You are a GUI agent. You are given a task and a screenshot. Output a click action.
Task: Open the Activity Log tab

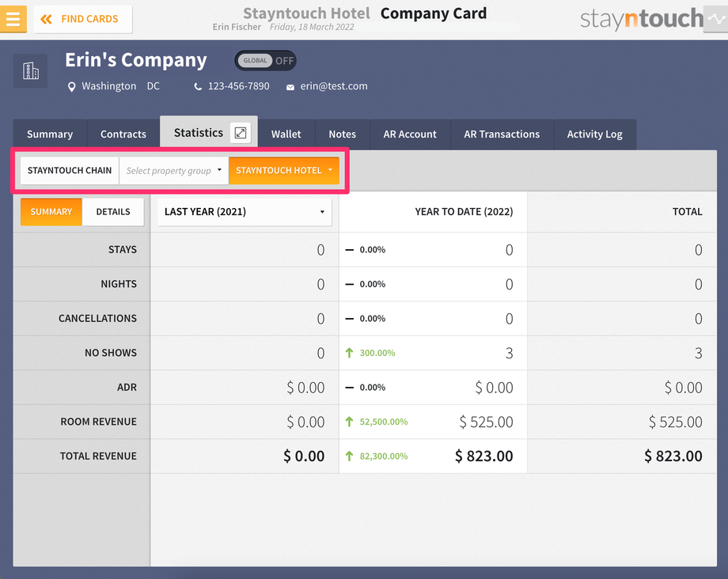595,134
